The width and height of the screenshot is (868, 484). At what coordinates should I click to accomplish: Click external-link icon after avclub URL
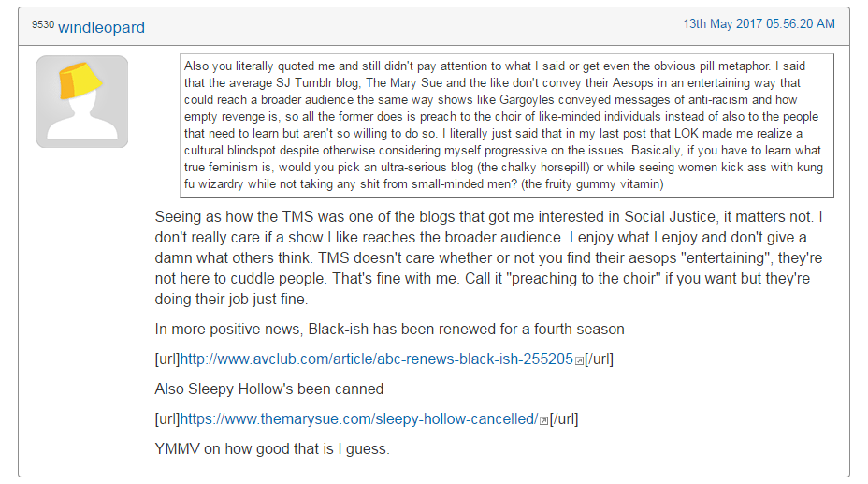coord(579,361)
